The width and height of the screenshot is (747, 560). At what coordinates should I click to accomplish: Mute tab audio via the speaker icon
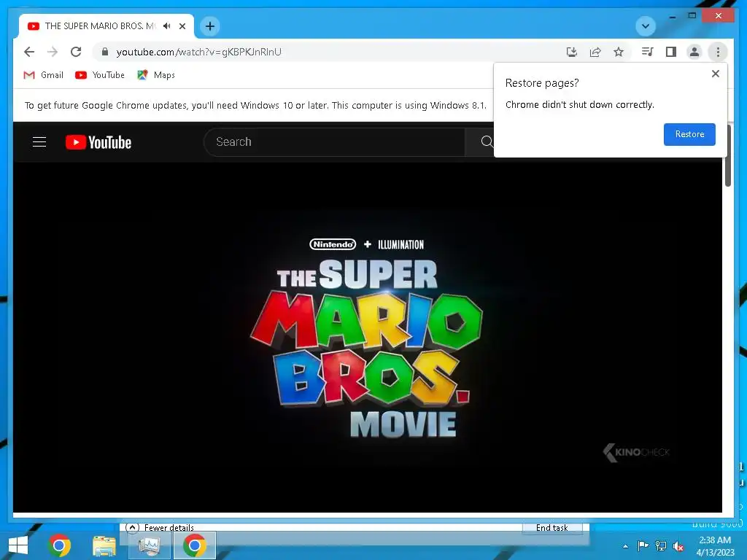(167, 26)
